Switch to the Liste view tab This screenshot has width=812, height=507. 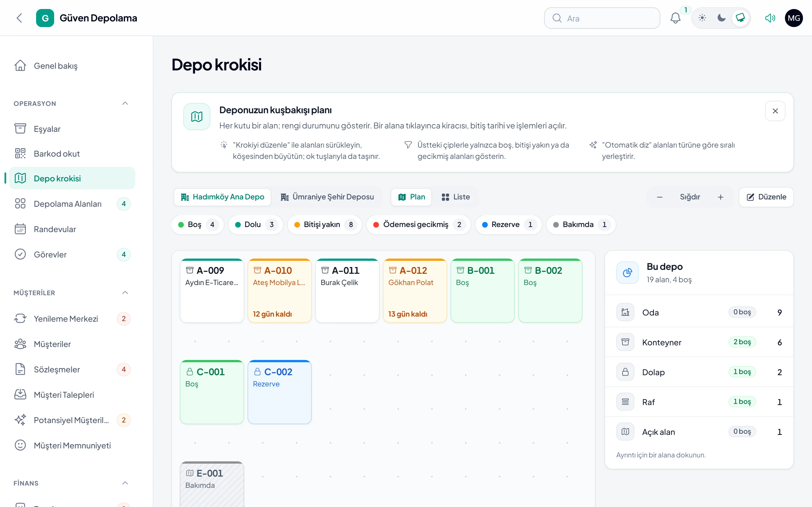[x=456, y=197]
